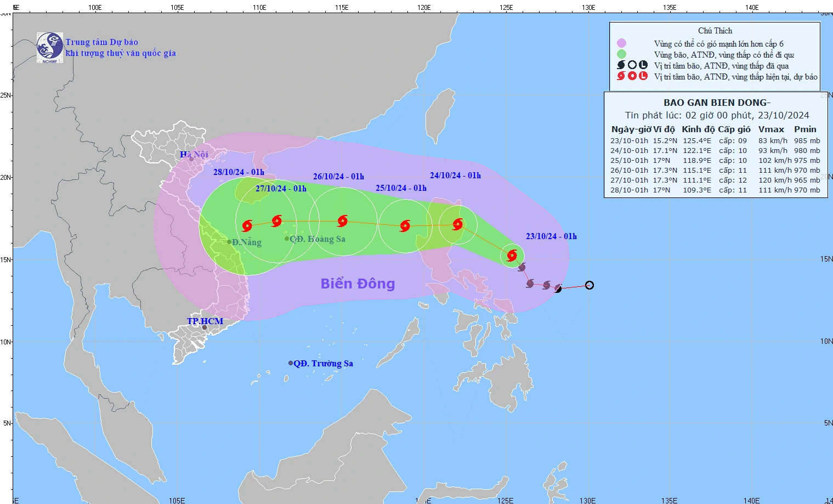833x504 pixels.
Task: Click the TP.HCM city dot marker
Action: (205, 328)
